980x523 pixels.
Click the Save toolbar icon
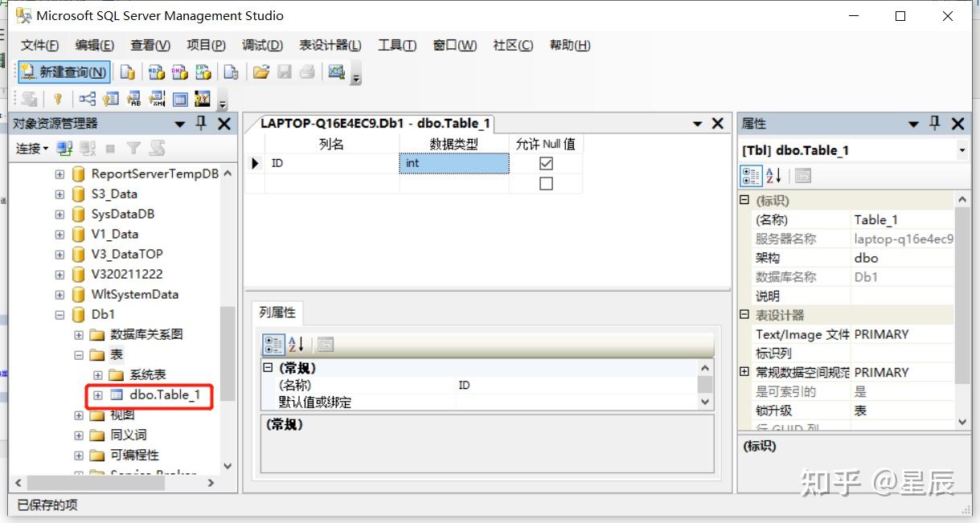[283, 72]
